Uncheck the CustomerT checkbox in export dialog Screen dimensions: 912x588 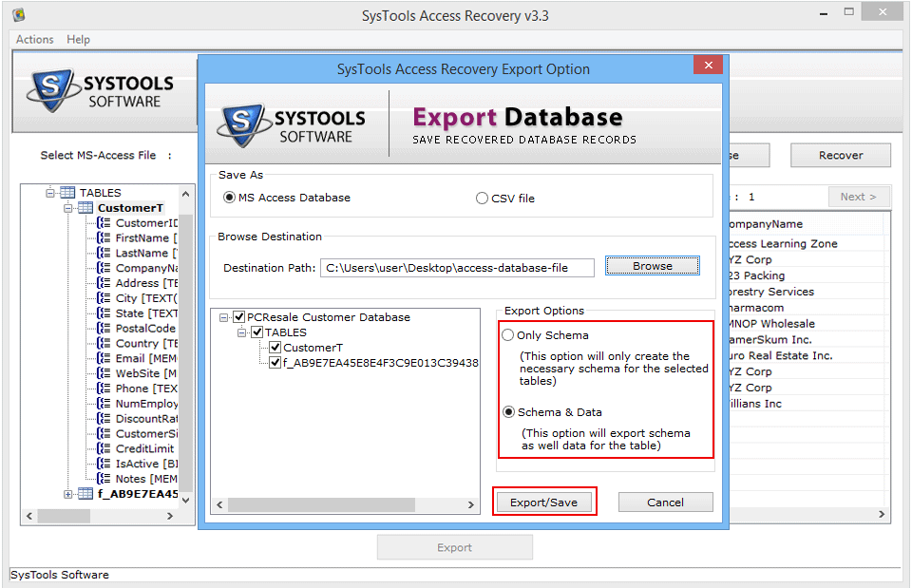275,348
